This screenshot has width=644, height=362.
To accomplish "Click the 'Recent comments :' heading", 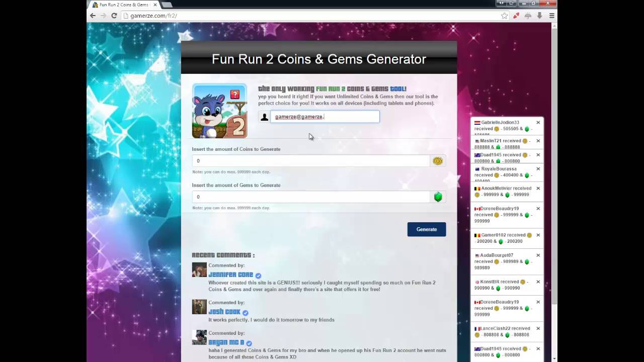I will pos(223,255).
